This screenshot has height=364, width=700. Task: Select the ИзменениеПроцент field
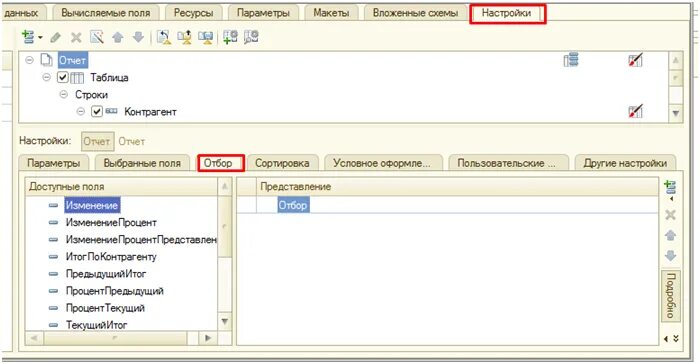tap(111, 222)
